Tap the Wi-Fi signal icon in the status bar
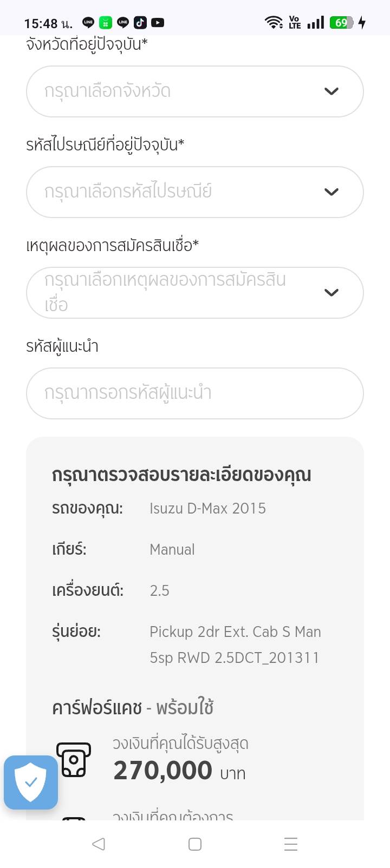 (274, 22)
